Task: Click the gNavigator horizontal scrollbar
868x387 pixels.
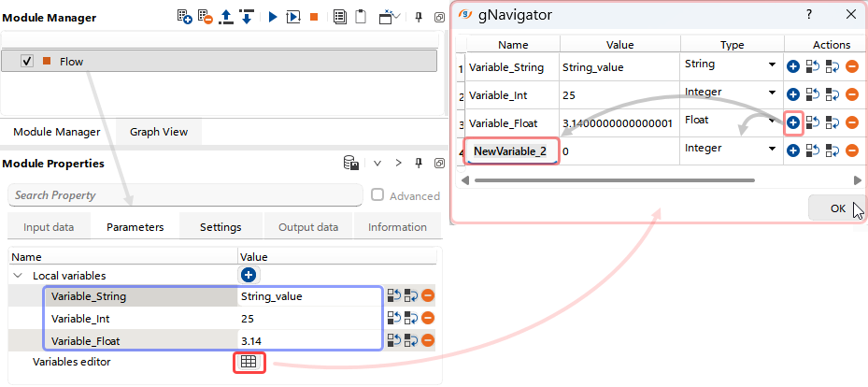Action: pyautogui.click(x=615, y=180)
